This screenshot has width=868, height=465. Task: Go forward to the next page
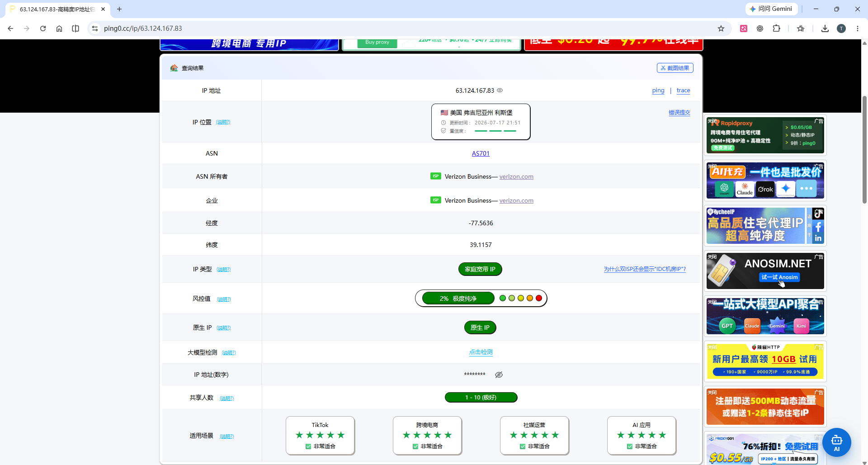[27, 28]
